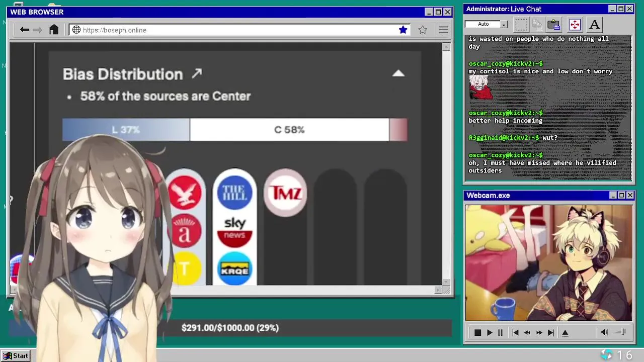Select the C 58% bias segment
Image resolution: width=644 pixels, height=362 pixels.
tap(289, 130)
